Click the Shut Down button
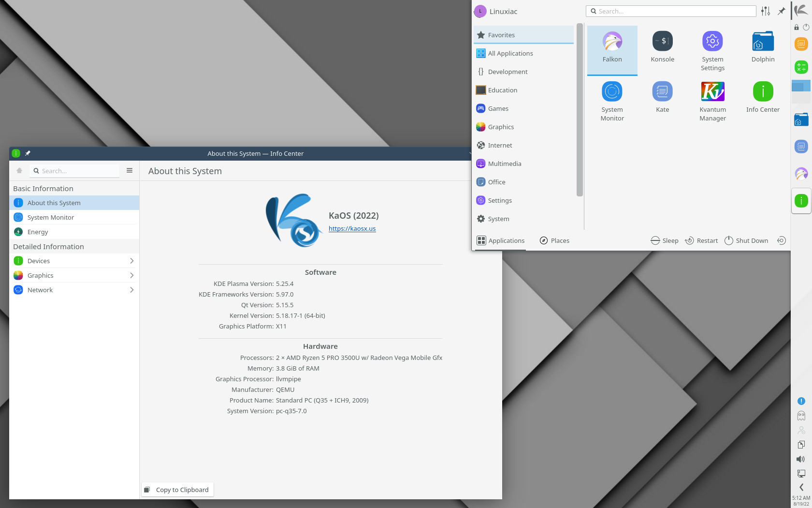This screenshot has height=508, width=812. (746, 240)
